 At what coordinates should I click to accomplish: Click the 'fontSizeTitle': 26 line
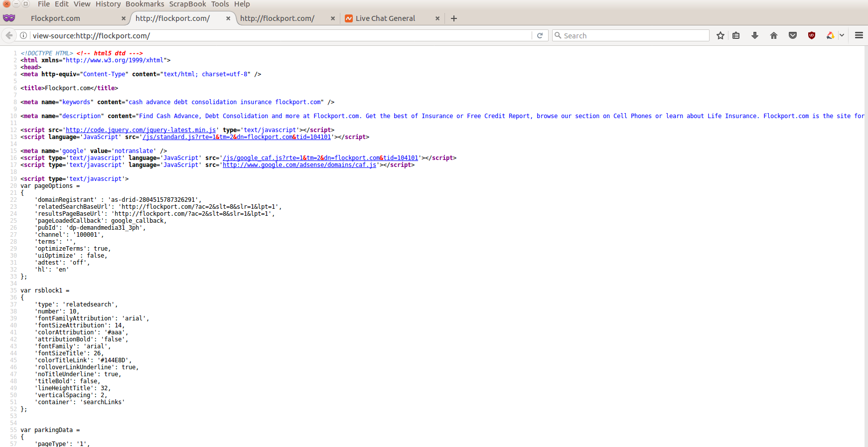coord(69,353)
